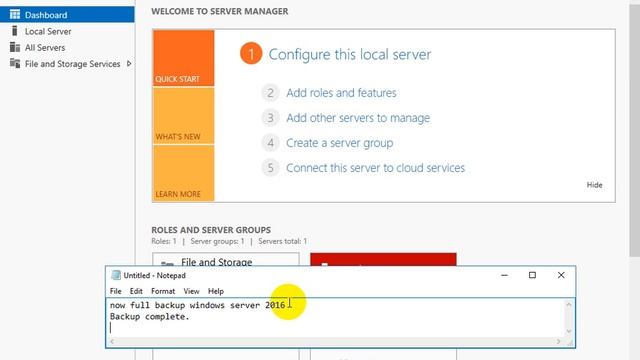Image resolution: width=640 pixels, height=360 pixels.
Task: Open File and Storage Services page
Action: (x=67, y=64)
